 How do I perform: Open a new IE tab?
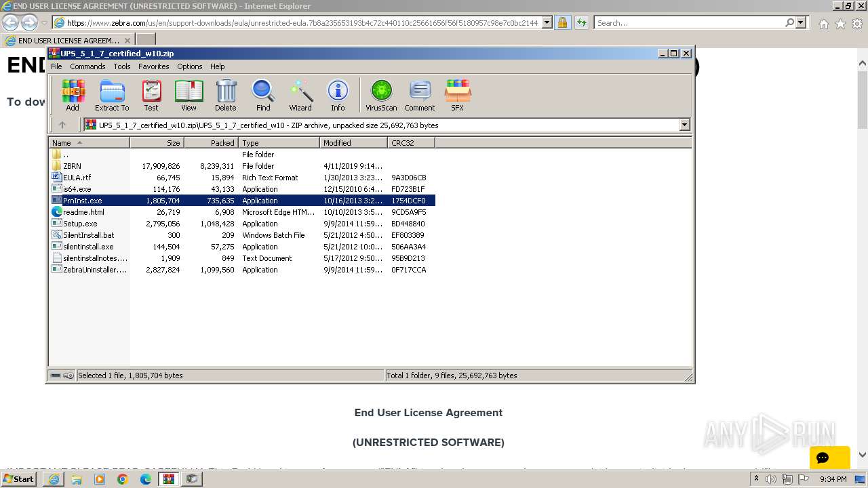pyautogui.click(x=146, y=40)
